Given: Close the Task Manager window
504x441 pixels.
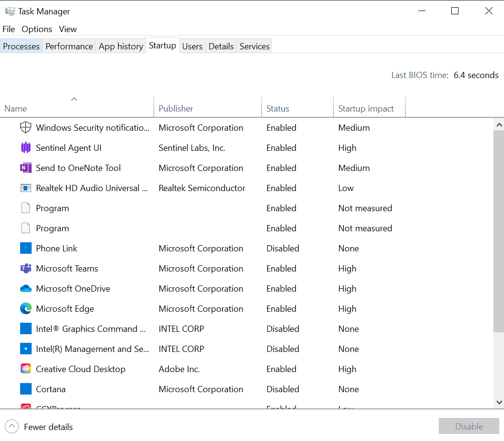Looking at the screenshot, I should click(489, 11).
